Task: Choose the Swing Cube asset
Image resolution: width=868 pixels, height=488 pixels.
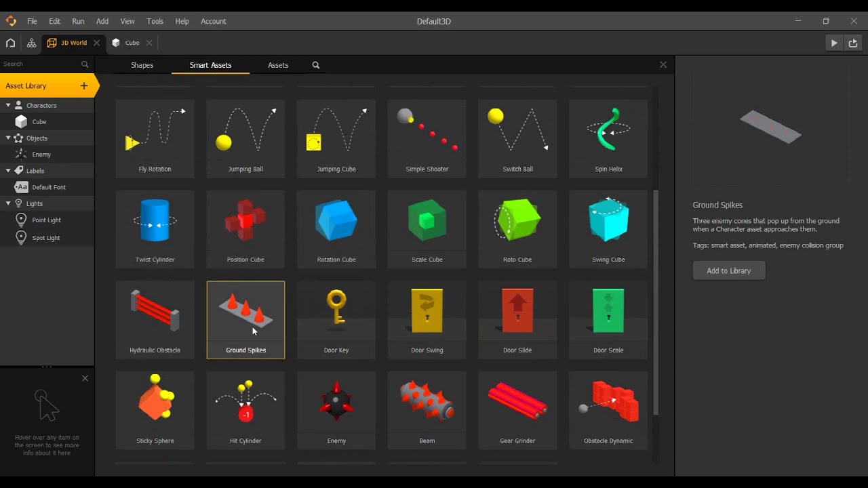Action: pyautogui.click(x=608, y=229)
